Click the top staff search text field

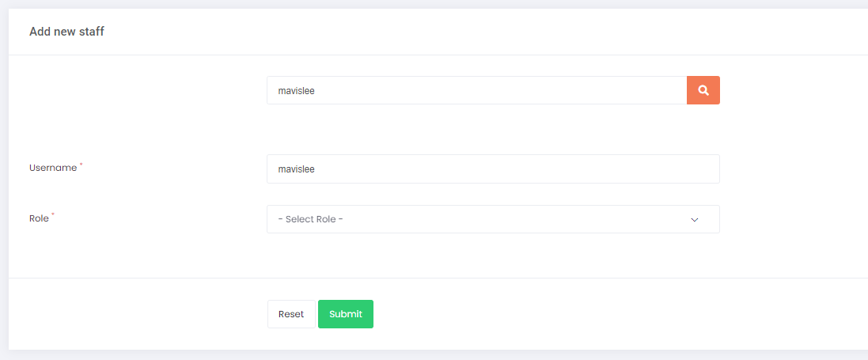tap(476, 90)
